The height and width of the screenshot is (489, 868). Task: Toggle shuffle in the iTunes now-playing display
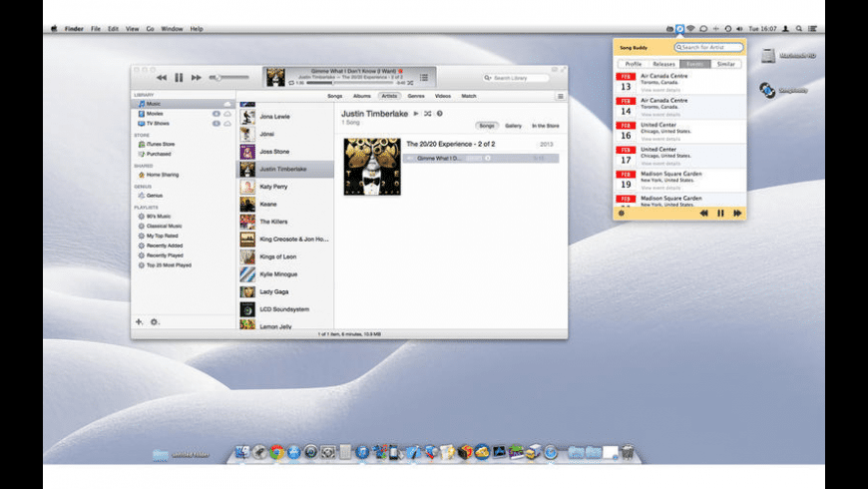(x=410, y=83)
